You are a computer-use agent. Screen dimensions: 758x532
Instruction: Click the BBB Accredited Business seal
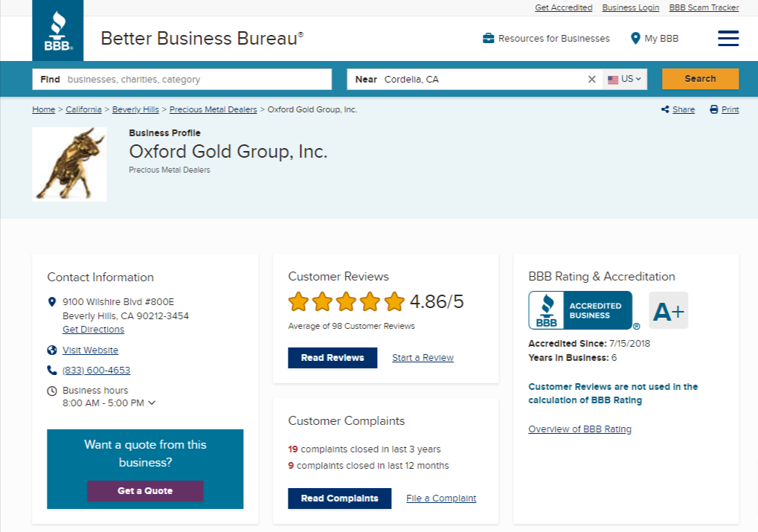click(x=580, y=310)
